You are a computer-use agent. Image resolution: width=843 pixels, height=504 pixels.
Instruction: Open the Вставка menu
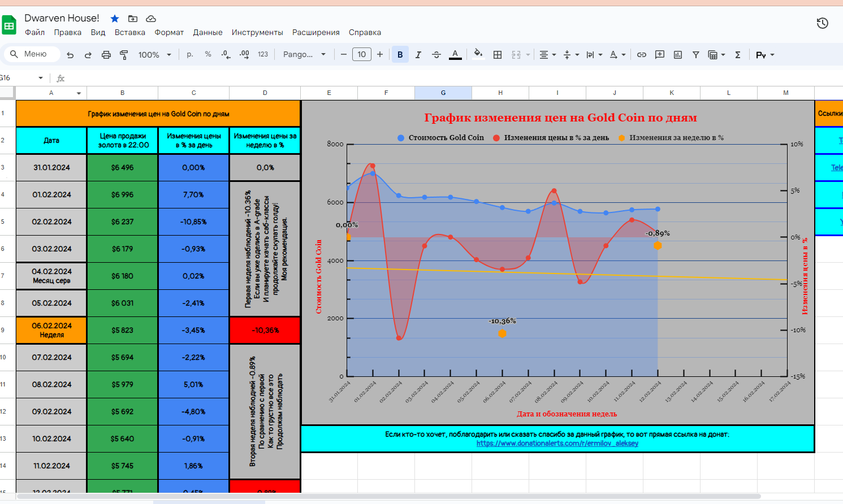coord(130,32)
